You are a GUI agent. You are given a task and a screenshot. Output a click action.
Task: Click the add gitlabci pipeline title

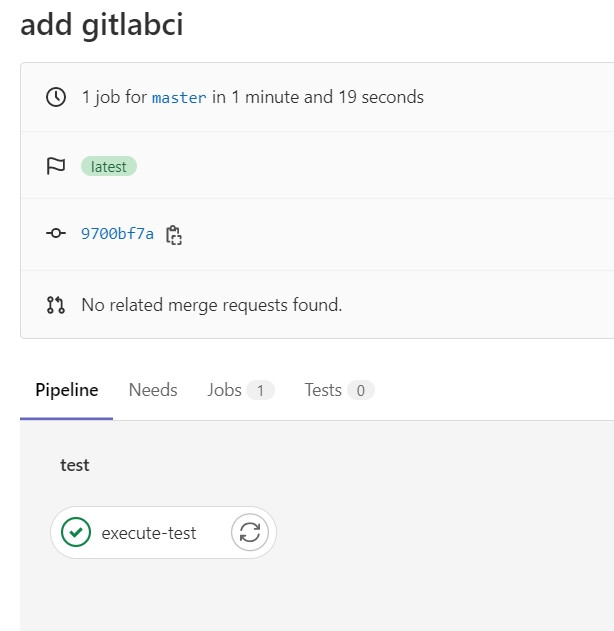coord(102,25)
